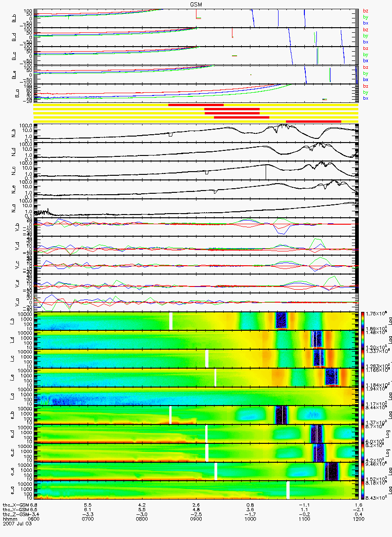Click the red bar in the top yellow strip

[x=196, y=105]
